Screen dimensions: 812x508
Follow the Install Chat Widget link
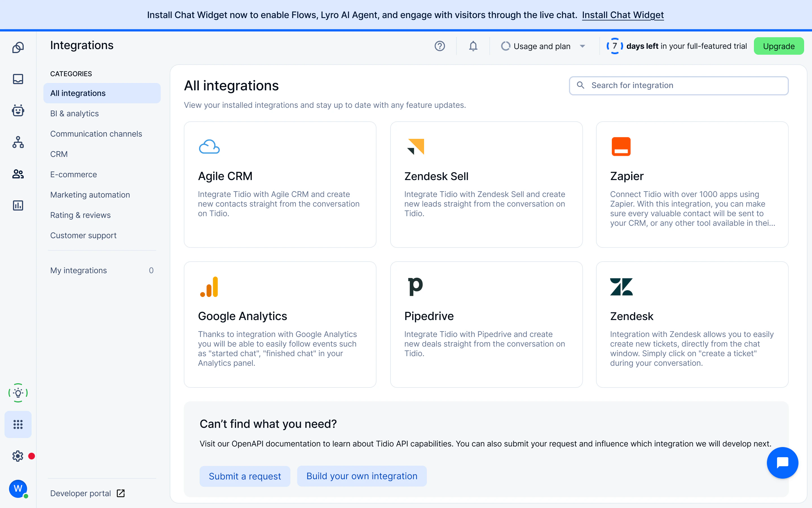623,15
